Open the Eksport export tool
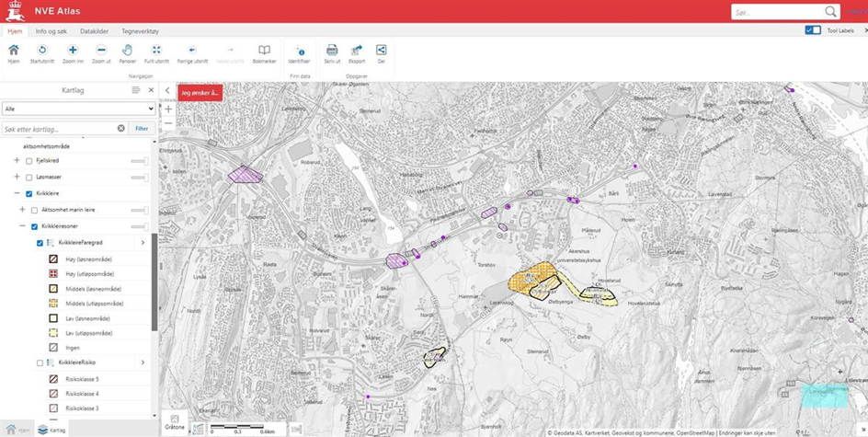Image resolution: width=868 pixels, height=437 pixels. click(x=357, y=51)
